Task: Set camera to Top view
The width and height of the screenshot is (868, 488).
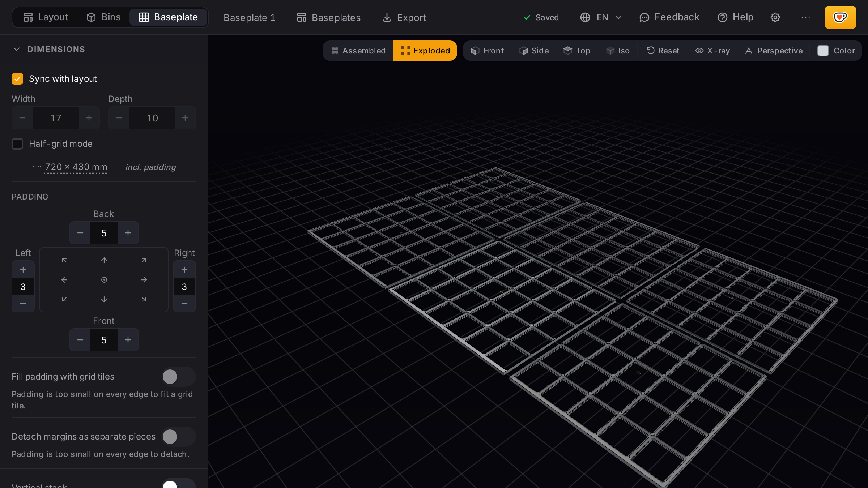Action: click(577, 51)
